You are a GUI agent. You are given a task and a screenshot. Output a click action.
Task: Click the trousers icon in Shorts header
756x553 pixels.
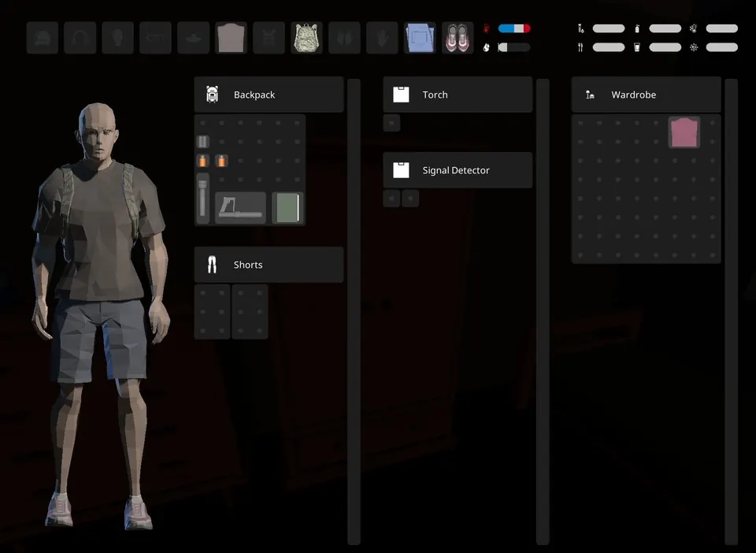[212, 265]
